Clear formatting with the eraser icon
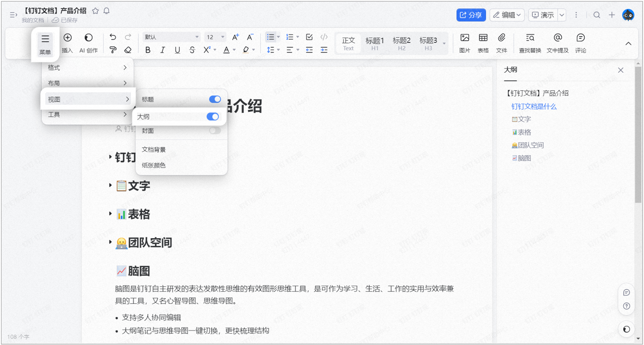This screenshot has height=345, width=644. (x=128, y=50)
